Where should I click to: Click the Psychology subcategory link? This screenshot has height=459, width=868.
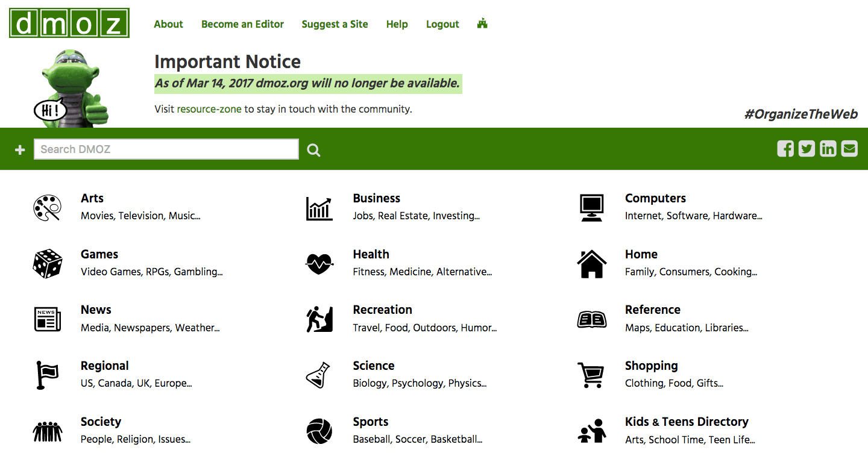[417, 384]
